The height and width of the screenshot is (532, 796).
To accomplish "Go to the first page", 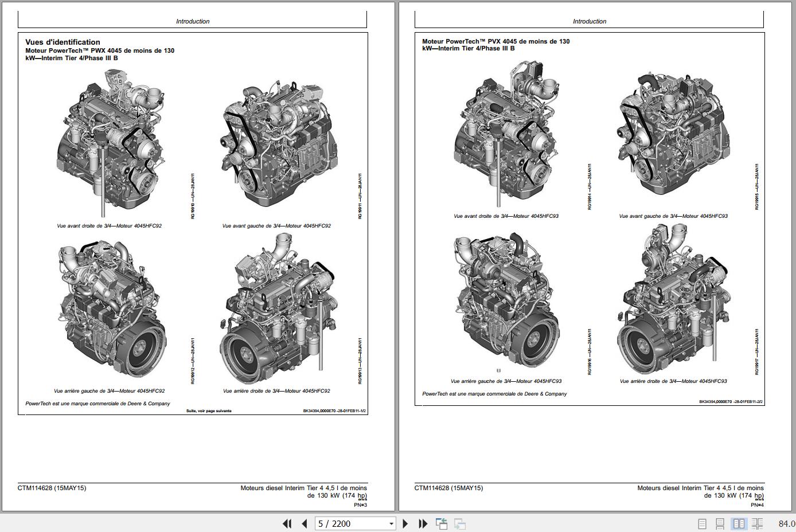I will (287, 523).
